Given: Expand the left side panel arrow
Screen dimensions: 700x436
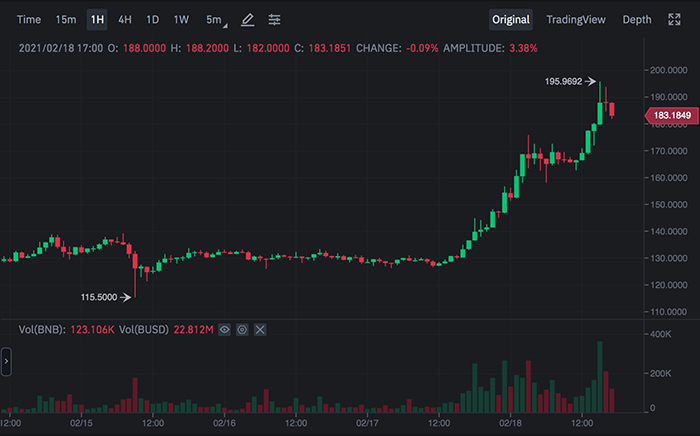Looking at the screenshot, I should 6,361.
